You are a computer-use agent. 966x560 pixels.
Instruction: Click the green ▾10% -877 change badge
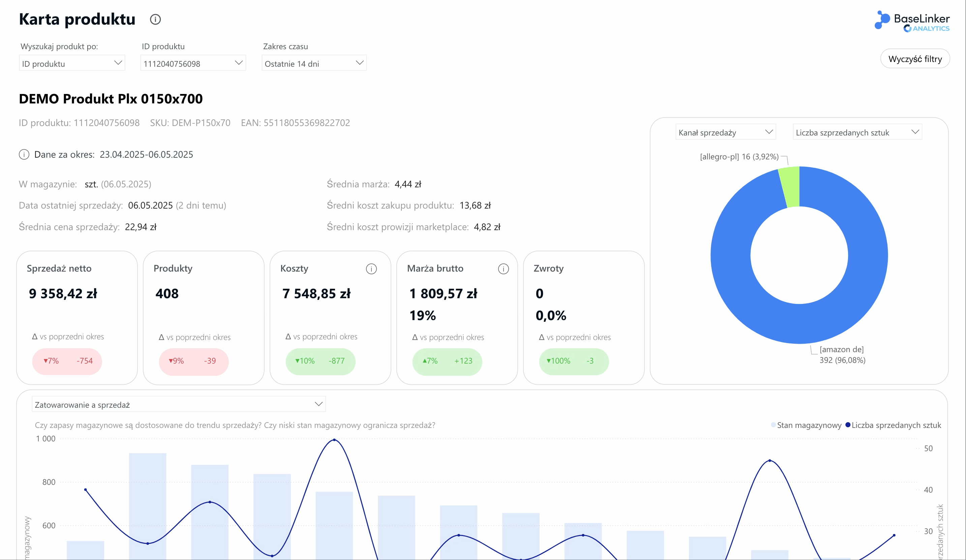[x=321, y=361]
